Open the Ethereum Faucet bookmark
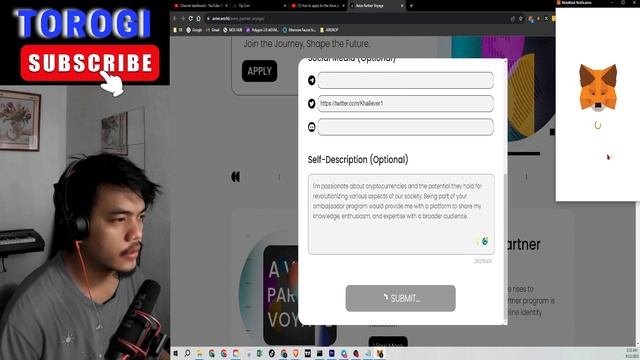Viewport: 640px width, 360px height. pos(299,30)
